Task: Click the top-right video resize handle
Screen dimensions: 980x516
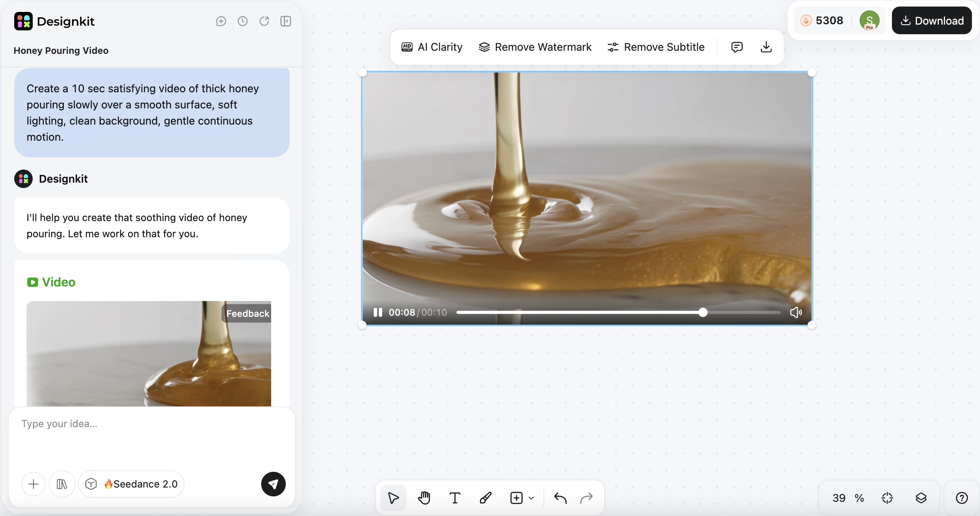Action: click(812, 72)
